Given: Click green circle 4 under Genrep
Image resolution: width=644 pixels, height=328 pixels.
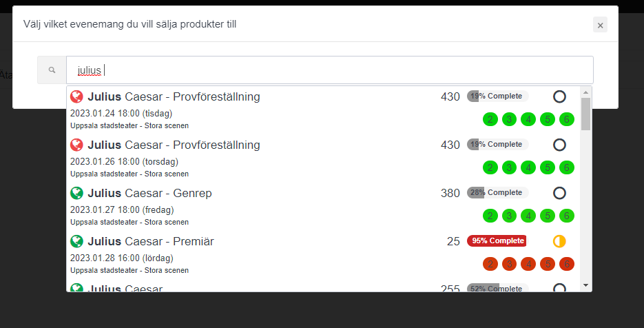Looking at the screenshot, I should [x=528, y=216].
